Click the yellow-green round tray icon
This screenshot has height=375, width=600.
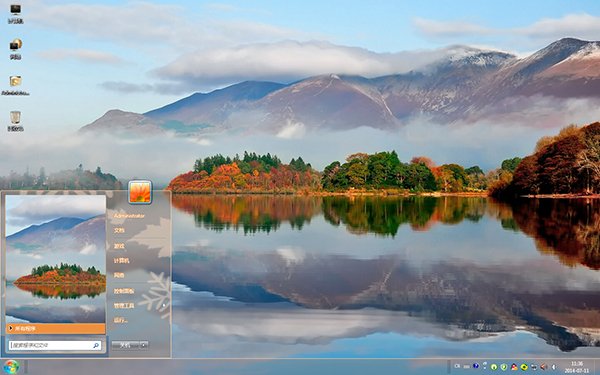click(x=524, y=367)
